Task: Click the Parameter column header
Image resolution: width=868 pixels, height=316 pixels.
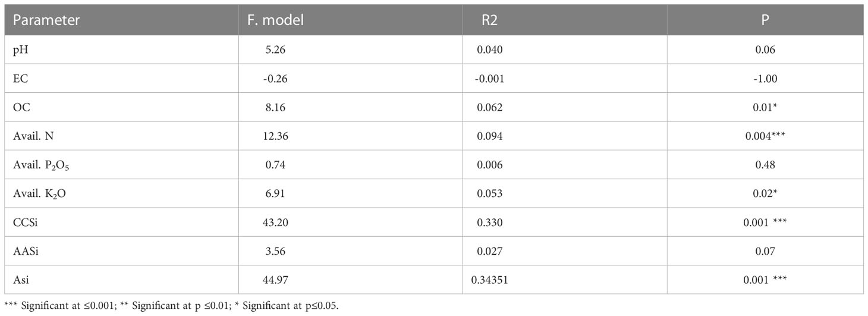Action: (x=46, y=20)
